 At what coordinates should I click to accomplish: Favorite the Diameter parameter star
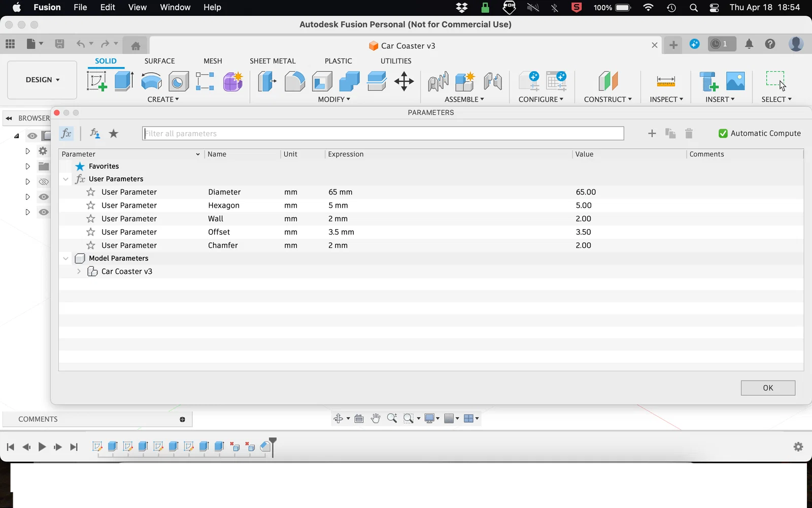(x=91, y=192)
